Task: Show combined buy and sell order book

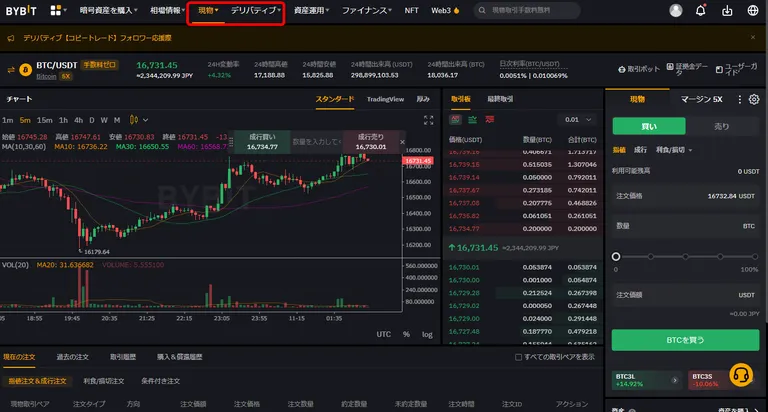Action: pyautogui.click(x=456, y=120)
